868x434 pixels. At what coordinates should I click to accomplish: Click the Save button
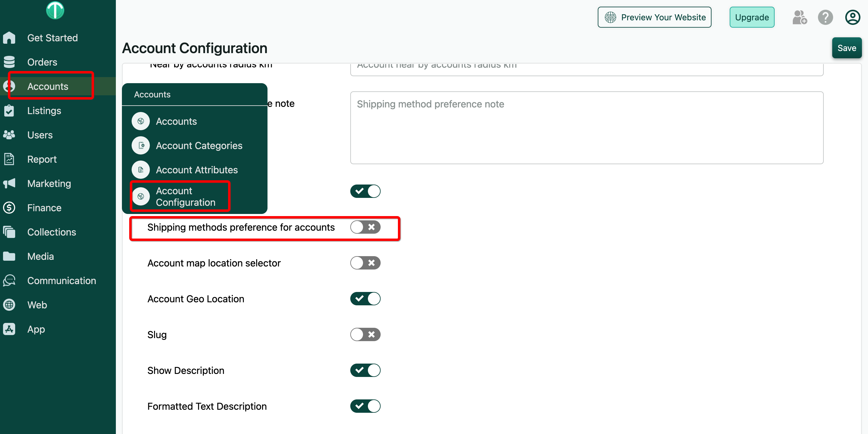tap(846, 48)
